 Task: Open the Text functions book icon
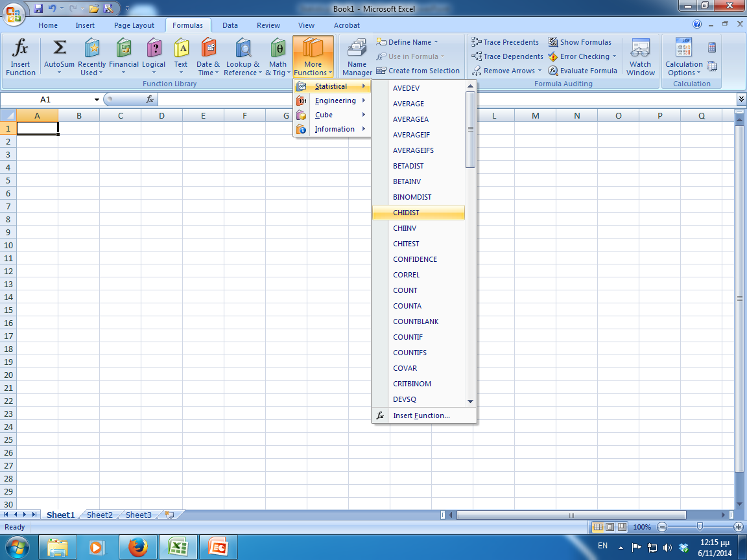[x=181, y=47]
